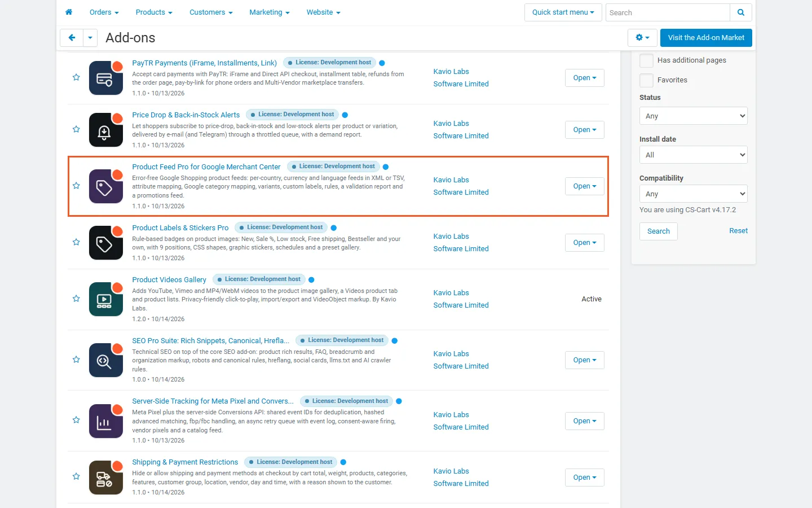Expand the Quick start menu

(563, 12)
